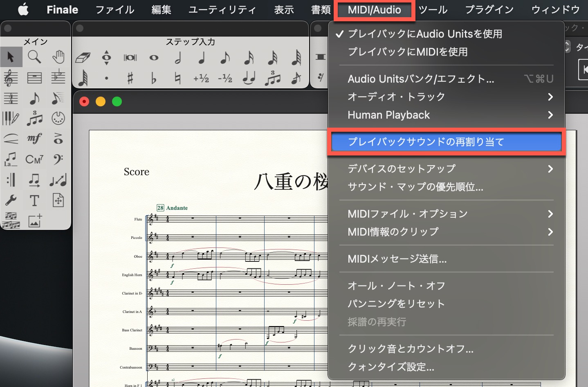Select the Smart Shape slur tool

pyautogui.click(x=11, y=139)
